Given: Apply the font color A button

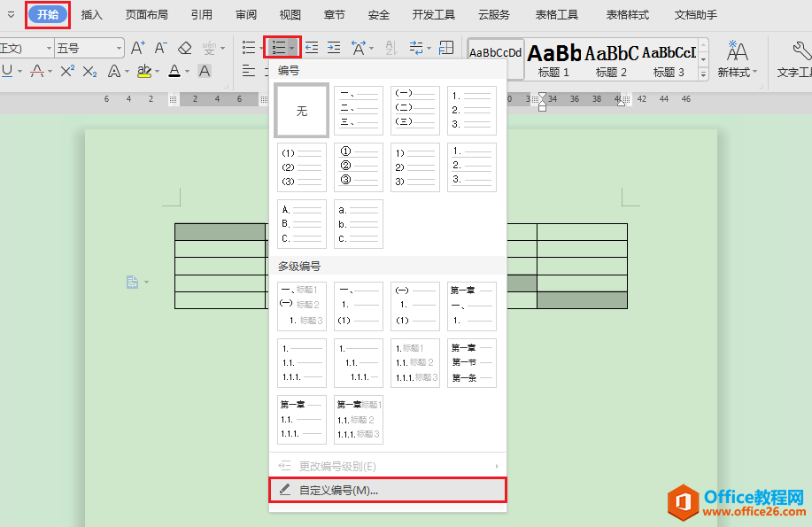Looking at the screenshot, I should 174,71.
